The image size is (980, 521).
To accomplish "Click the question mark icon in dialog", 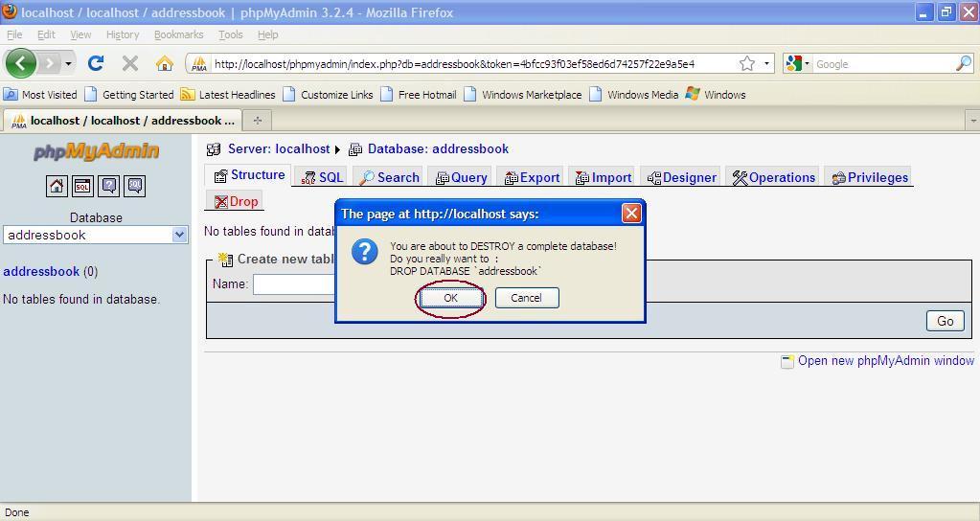I will 364,252.
